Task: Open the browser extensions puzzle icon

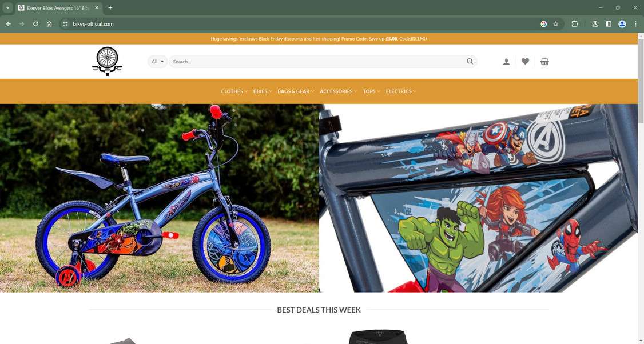Action: [x=575, y=24]
